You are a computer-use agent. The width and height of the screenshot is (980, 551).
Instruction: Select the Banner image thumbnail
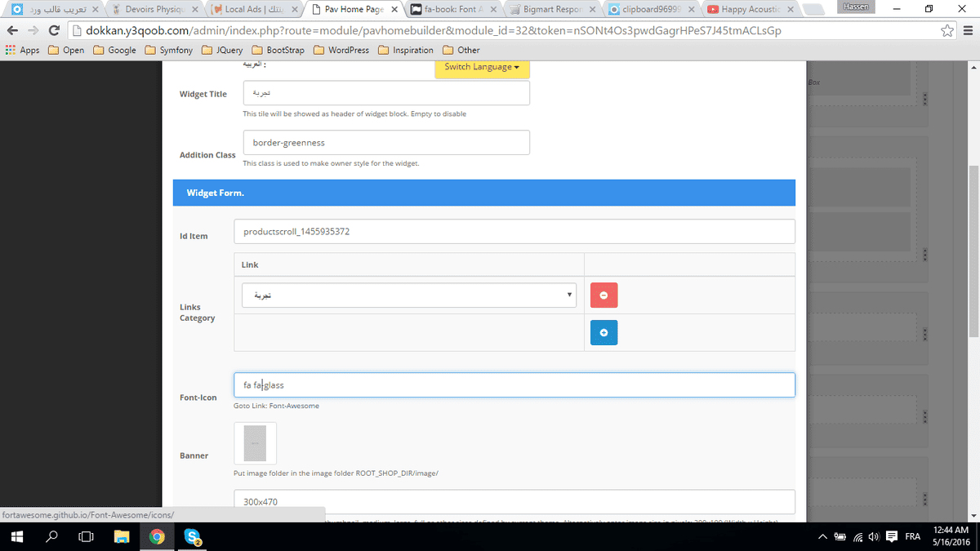coord(255,443)
